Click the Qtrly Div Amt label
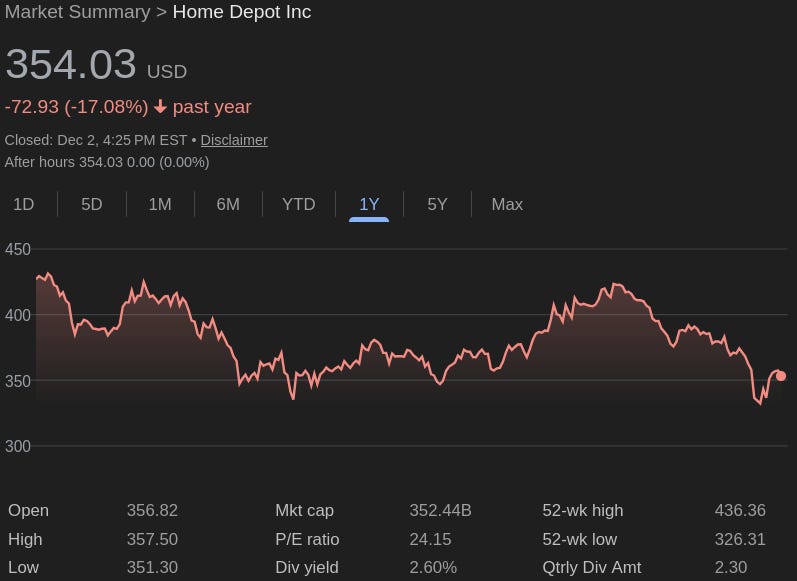Image resolution: width=797 pixels, height=581 pixels. click(592, 567)
